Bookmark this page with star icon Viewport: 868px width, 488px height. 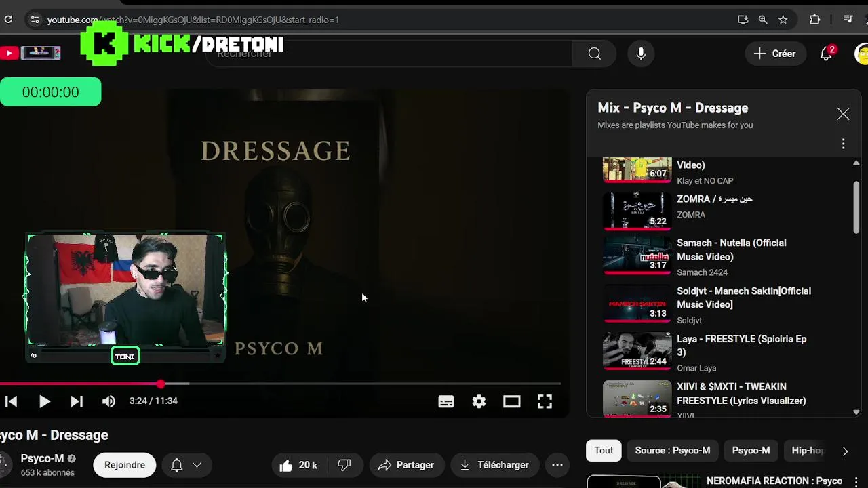click(x=783, y=20)
